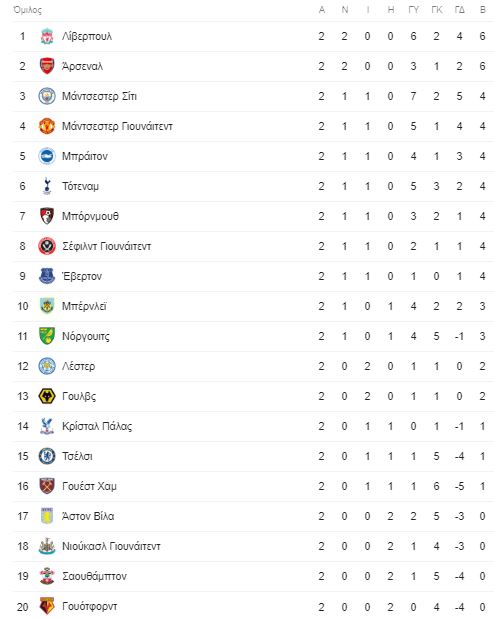This screenshot has width=494, height=621.
Task: Open the Σέφιλντ Γιουνάιτεντ team name
Action: click(107, 246)
